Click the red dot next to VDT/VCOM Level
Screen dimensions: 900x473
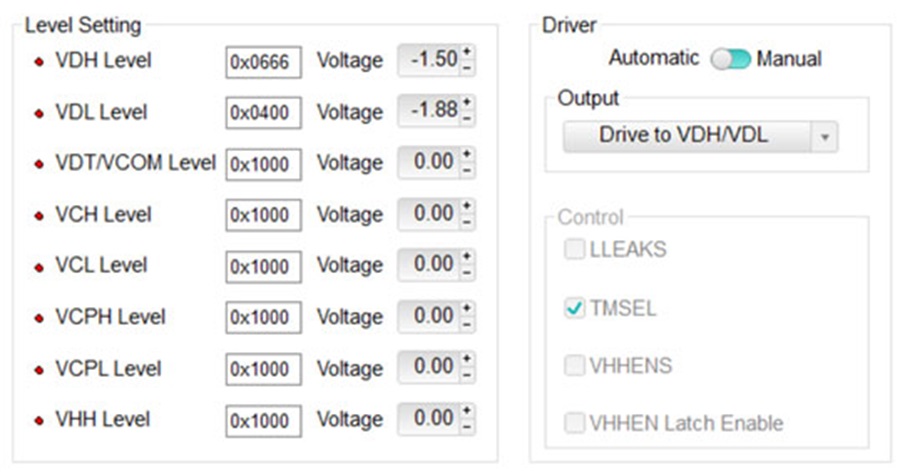[39, 164]
